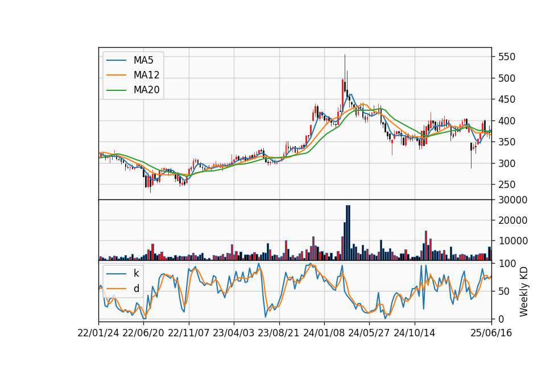Click the 25/06/16 date label
This screenshot has width=546, height=392.
tap(491, 333)
